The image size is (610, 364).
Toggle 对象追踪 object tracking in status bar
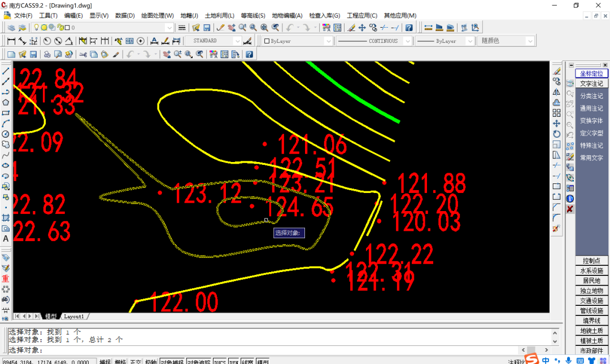(198, 362)
